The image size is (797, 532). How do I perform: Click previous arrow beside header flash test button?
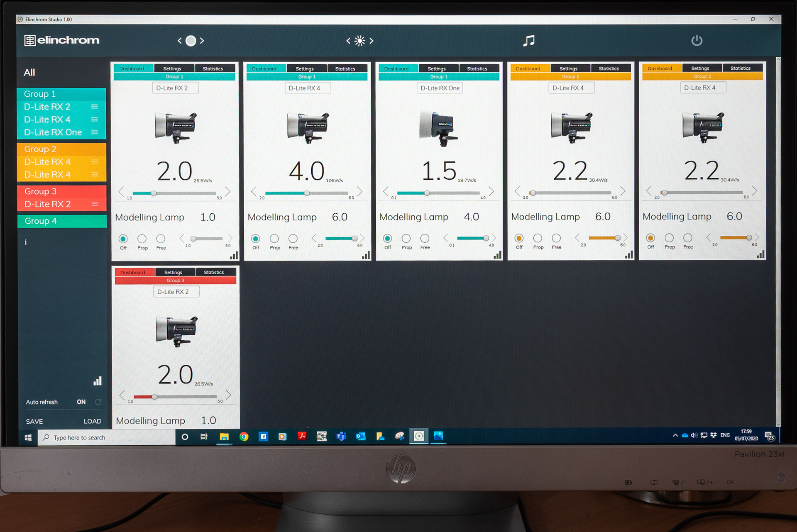tap(179, 41)
